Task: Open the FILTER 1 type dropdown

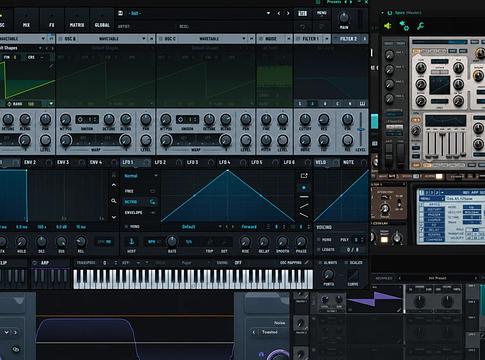Action: click(327, 39)
